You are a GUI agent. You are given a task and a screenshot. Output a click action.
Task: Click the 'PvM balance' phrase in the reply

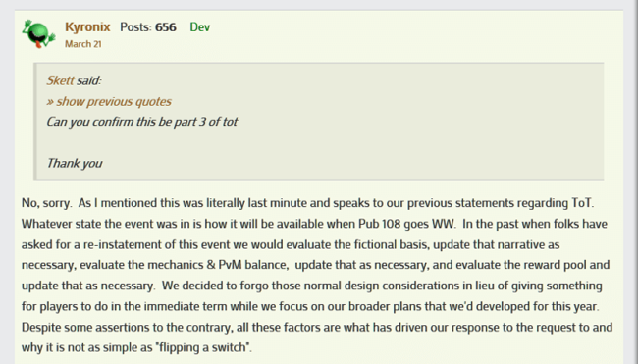(x=253, y=265)
